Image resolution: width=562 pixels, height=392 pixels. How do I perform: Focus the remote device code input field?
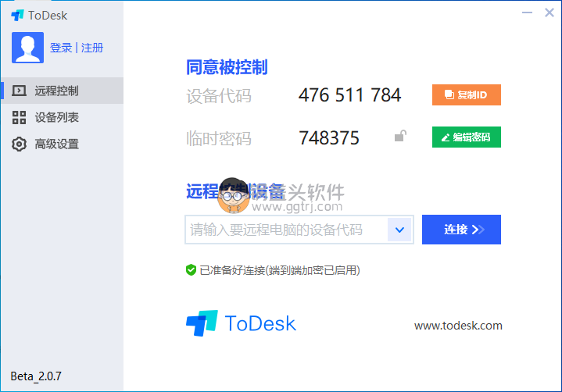tap(286, 230)
